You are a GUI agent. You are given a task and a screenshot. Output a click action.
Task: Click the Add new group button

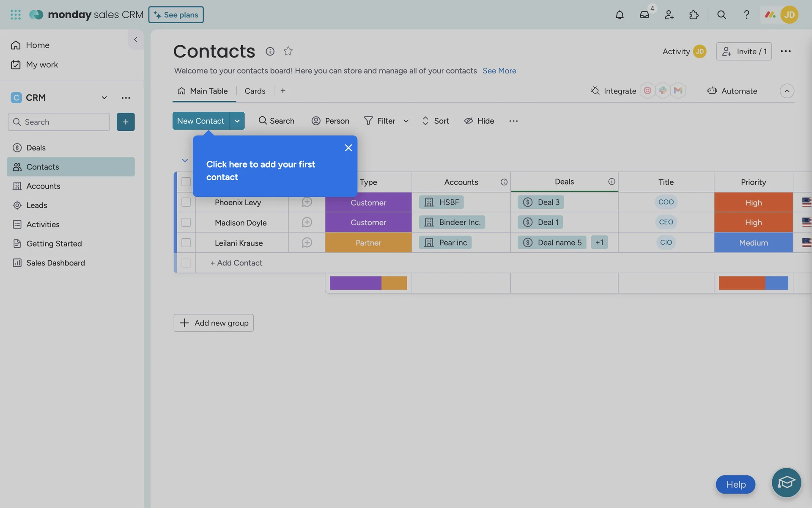[214, 323]
